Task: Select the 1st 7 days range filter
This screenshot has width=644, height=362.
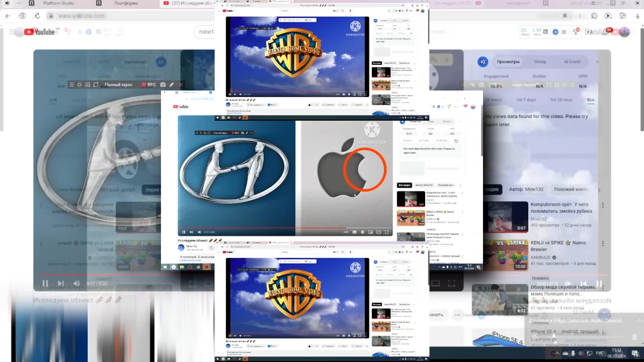Action: click(x=526, y=100)
